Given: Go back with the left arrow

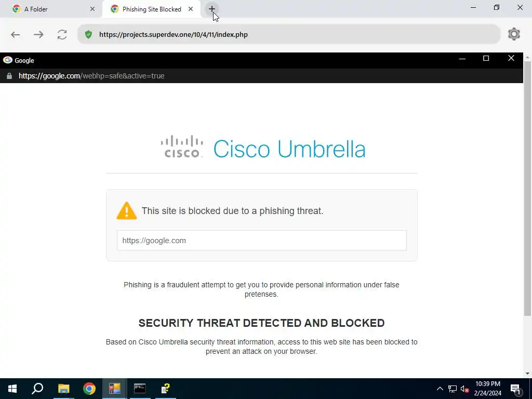Looking at the screenshot, I should coord(15,35).
